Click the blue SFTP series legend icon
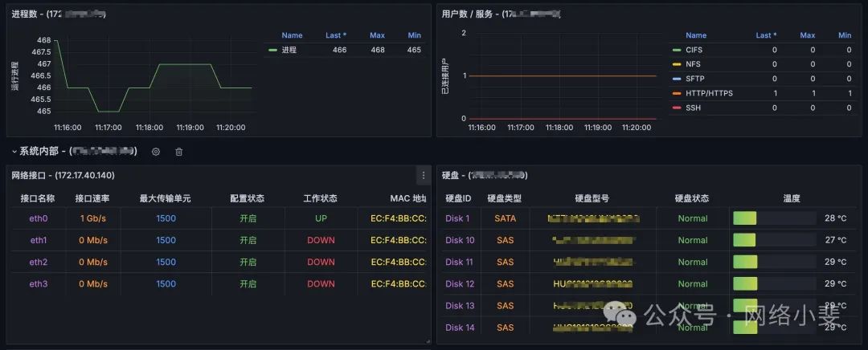868x350 pixels. (676, 79)
